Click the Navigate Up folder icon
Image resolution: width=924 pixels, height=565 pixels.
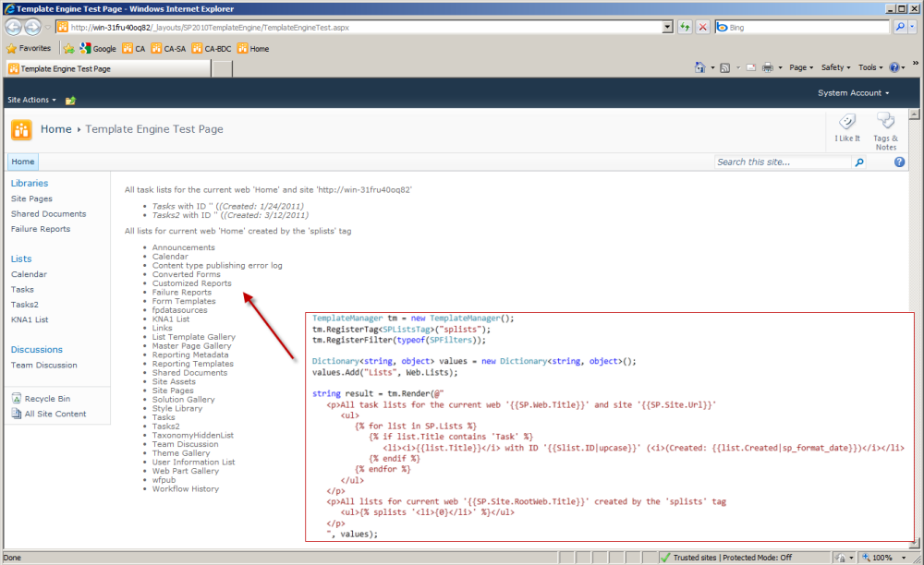click(x=70, y=100)
